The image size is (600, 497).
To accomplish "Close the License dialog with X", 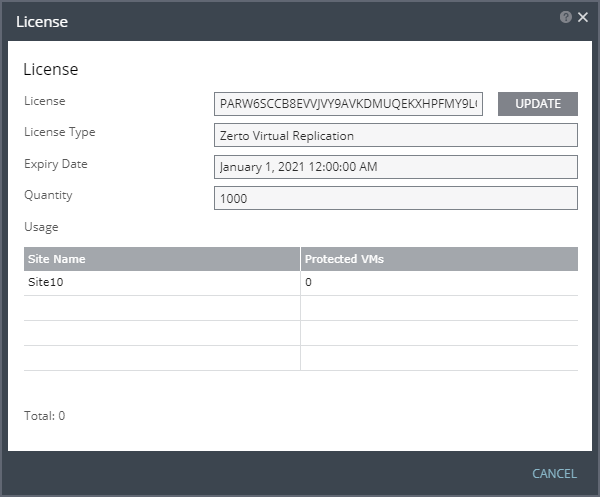I will [x=583, y=17].
